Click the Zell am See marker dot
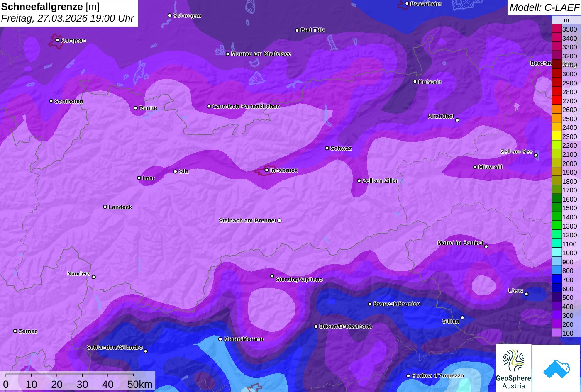 pos(536,156)
